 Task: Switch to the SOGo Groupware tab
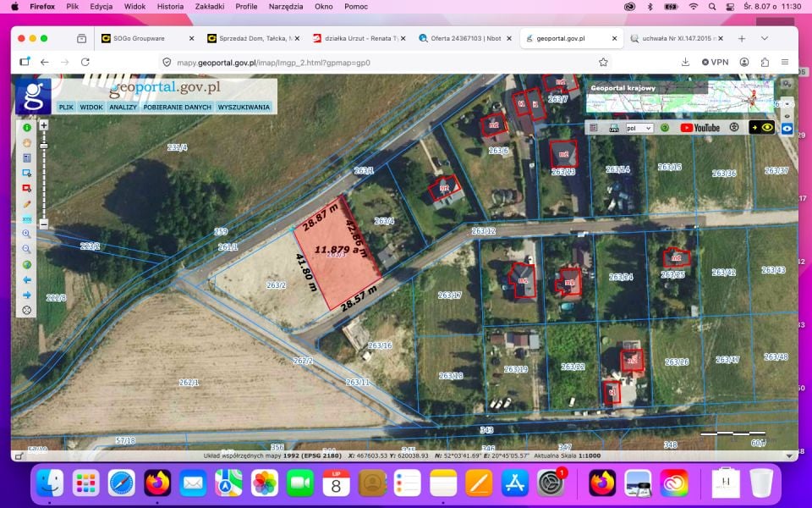click(146, 38)
